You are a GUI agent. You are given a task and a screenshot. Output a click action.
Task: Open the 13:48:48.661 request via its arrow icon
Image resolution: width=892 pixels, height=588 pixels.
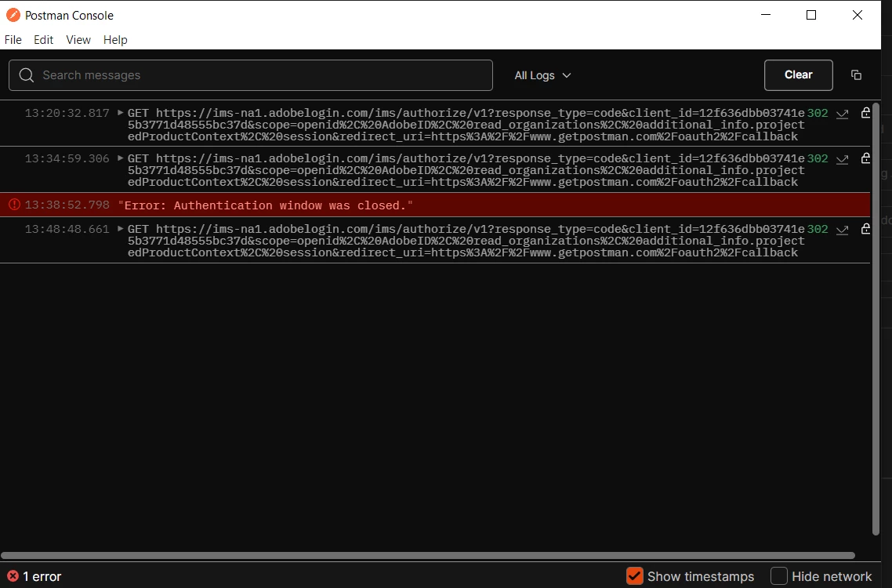843,230
